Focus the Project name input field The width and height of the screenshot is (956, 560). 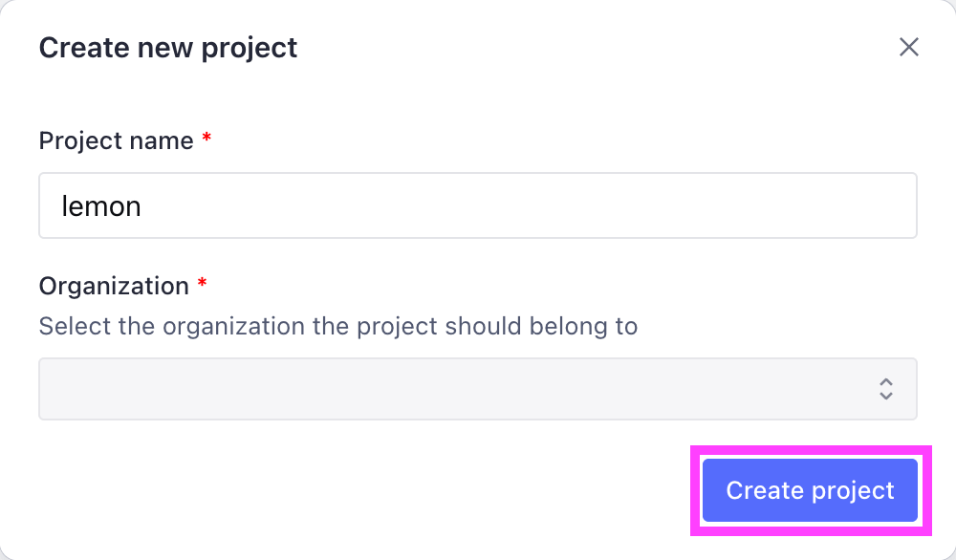point(478,206)
